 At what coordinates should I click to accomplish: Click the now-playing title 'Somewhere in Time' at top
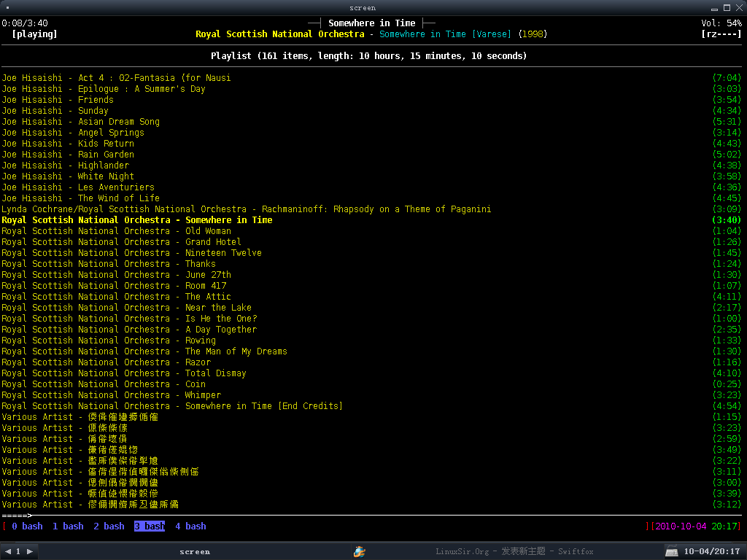pyautogui.click(x=371, y=23)
